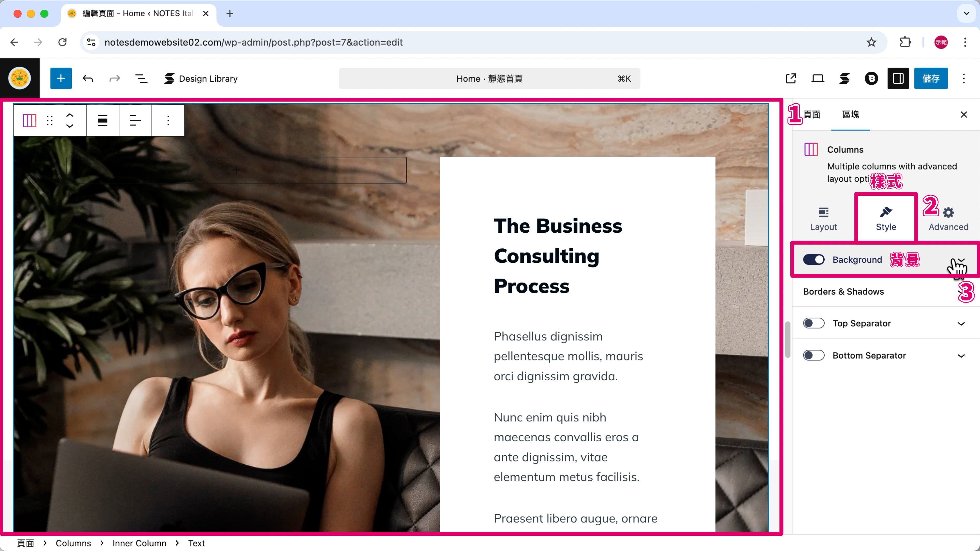Screen dimensions: 980x551
Task: Toggle the settings sidebar panel icon
Action: click(x=898, y=78)
